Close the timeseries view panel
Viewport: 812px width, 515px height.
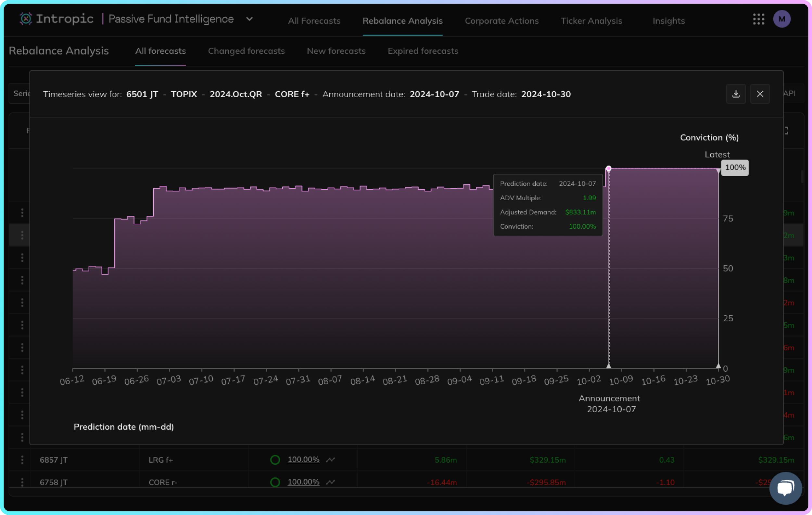click(760, 94)
